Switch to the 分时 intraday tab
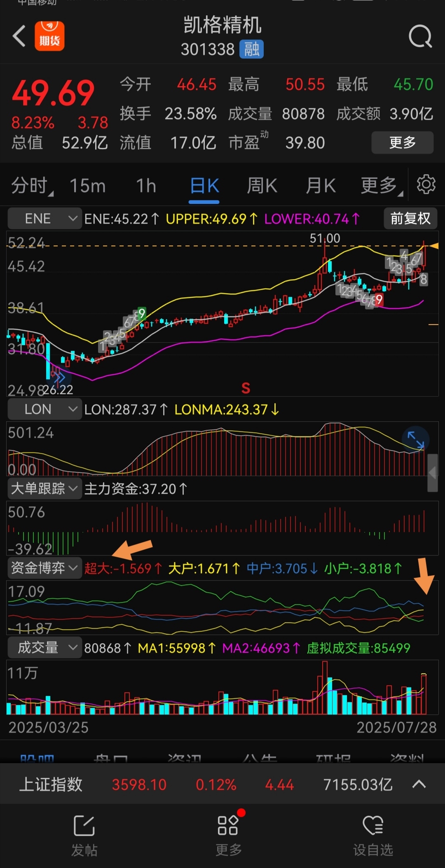 (x=32, y=185)
